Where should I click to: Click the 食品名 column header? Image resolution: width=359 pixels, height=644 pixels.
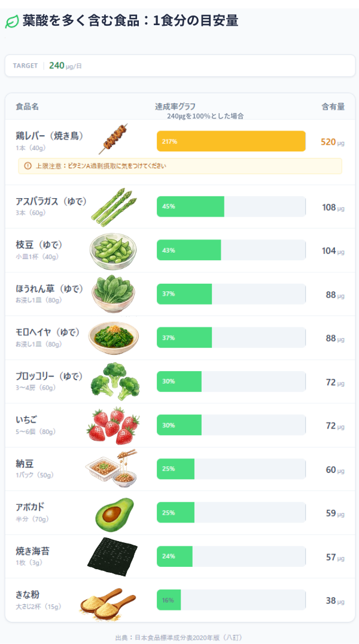[x=27, y=107]
